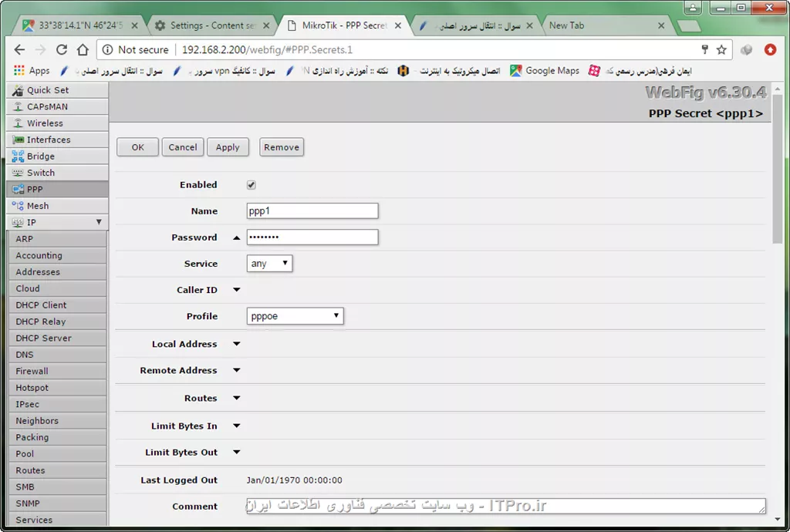Go back with browser back arrow

19,50
